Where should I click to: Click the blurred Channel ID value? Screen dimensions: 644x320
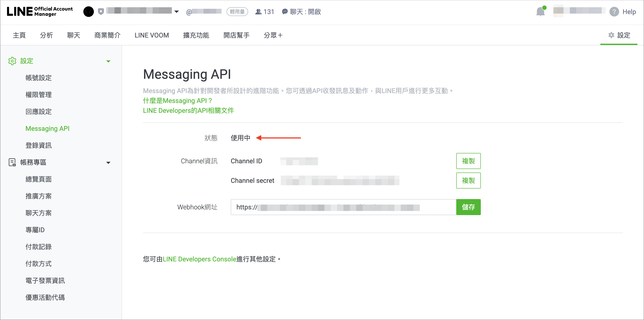[299, 161]
